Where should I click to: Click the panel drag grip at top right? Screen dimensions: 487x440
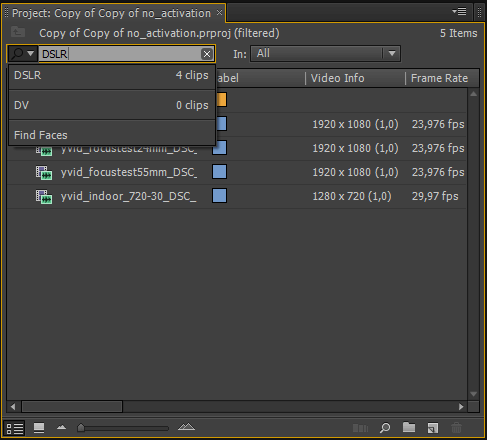coord(479,12)
